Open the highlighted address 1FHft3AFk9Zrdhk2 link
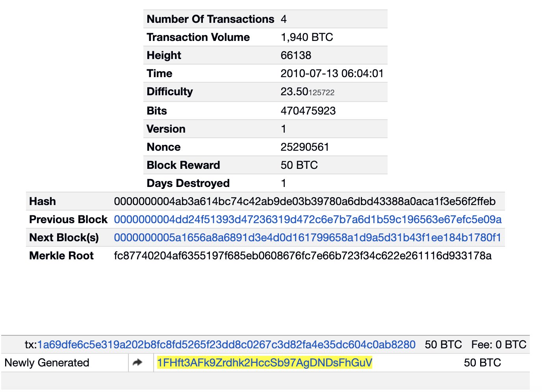 coord(264,362)
